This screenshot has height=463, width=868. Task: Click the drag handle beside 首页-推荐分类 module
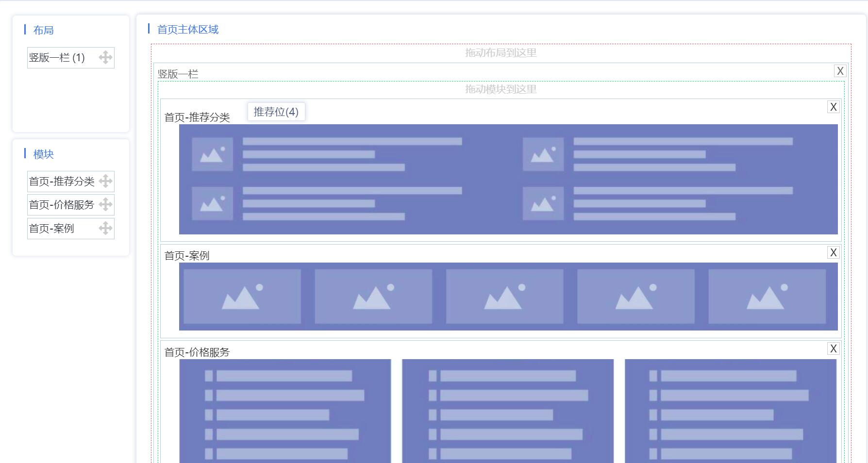[105, 182]
